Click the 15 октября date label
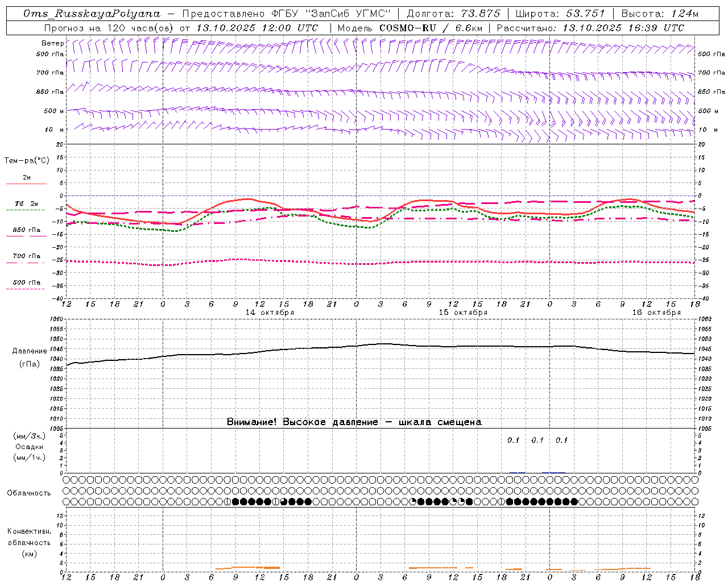This screenshot has height=582, width=728. 463,313
